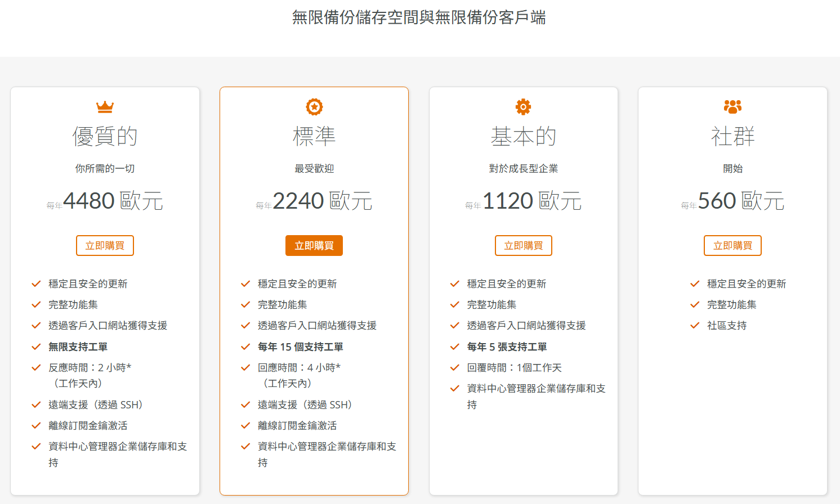The image size is (840, 504).
Task: Click the gear icon above 基本的 plan
Action: (x=523, y=106)
